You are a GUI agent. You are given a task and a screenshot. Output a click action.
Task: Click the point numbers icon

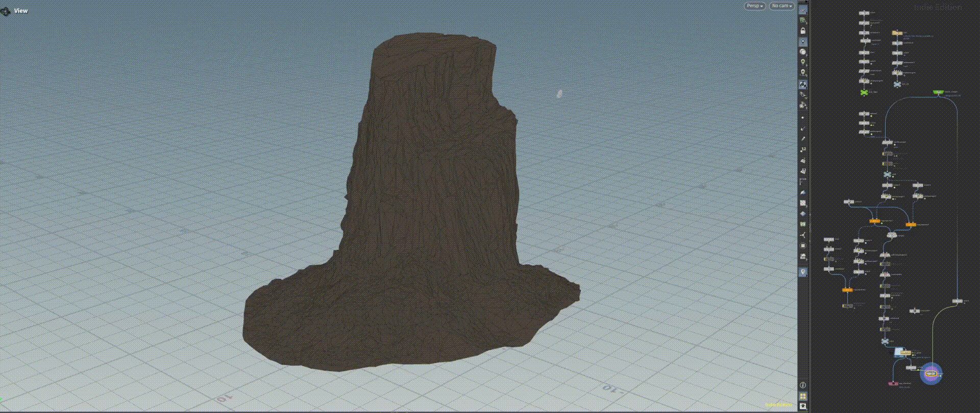tap(803, 149)
